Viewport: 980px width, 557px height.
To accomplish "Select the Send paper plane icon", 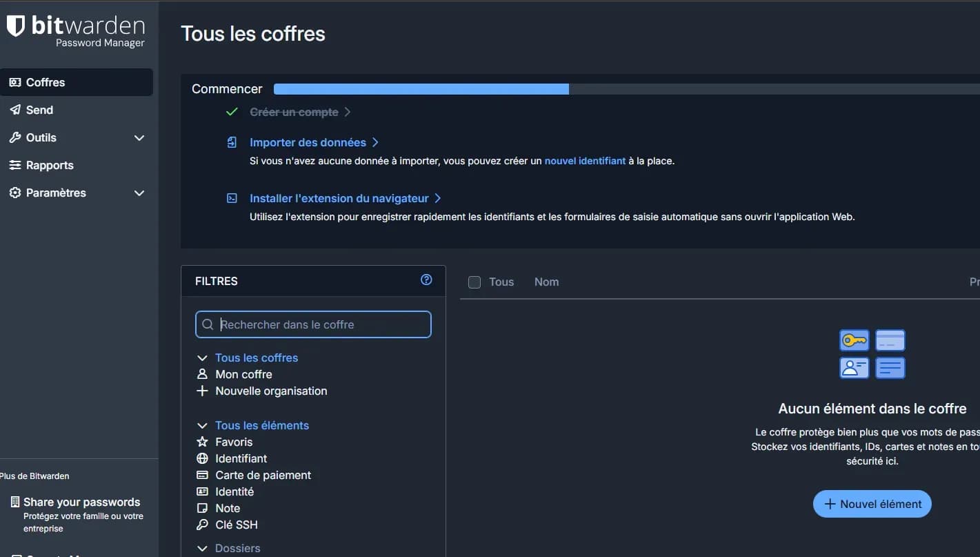I will click(x=14, y=109).
